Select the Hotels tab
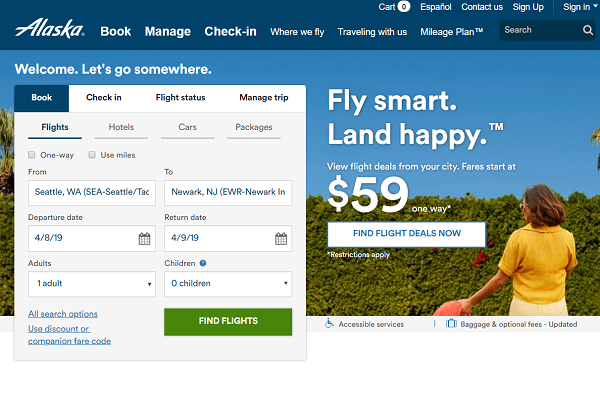Viewport: 600px width, 393px height. click(121, 128)
